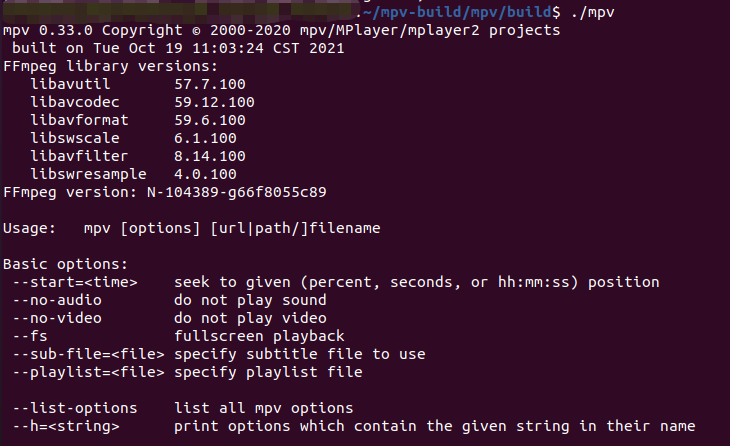
Task: Click the libavutil version 57.7.100
Action: tap(210, 84)
